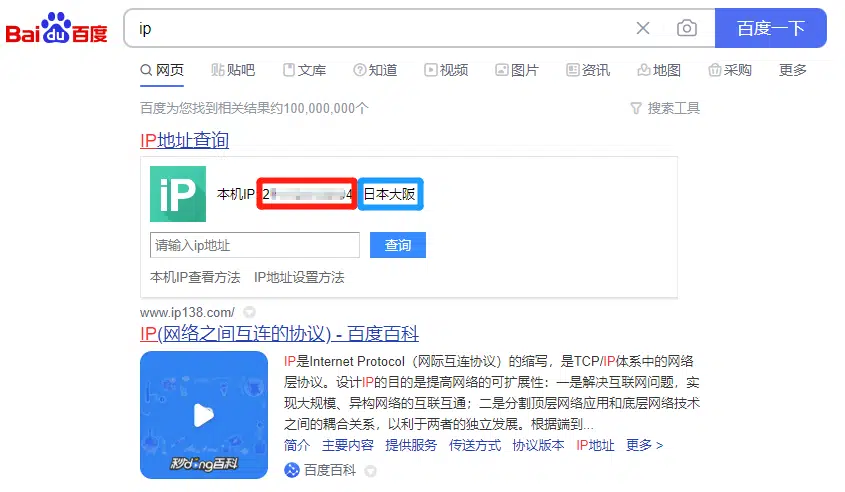Image resolution: width=845 pixels, height=492 pixels.
Task: Select the 视频 tab
Action: [x=446, y=70]
